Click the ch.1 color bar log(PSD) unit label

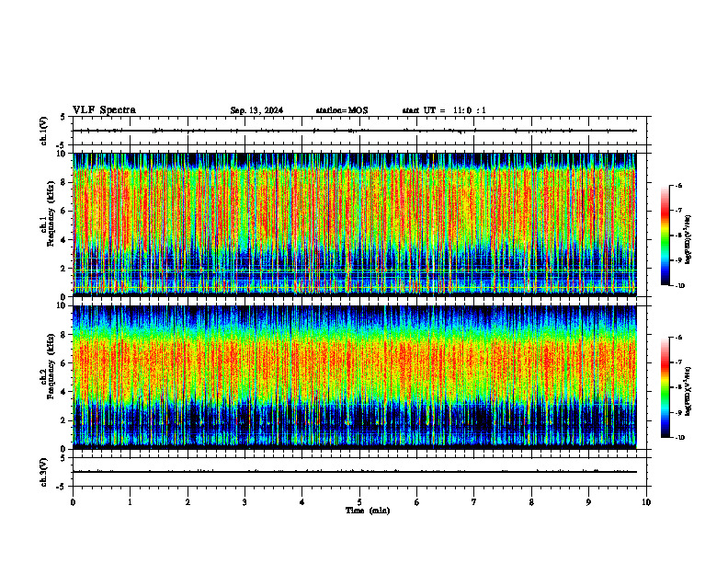(688, 239)
